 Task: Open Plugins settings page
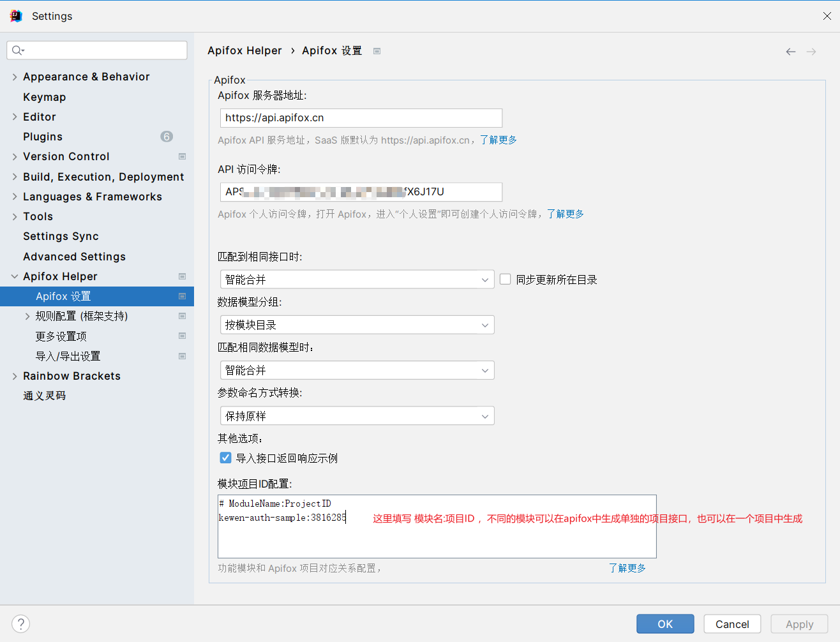[x=43, y=137]
